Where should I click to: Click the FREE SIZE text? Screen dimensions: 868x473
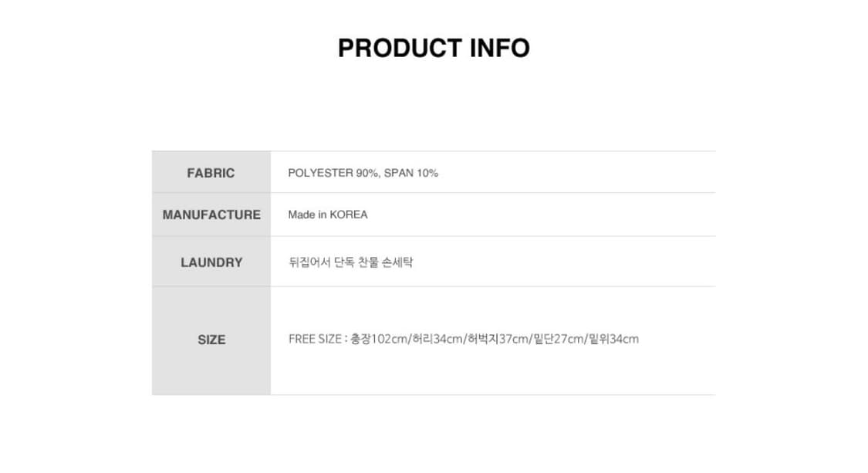click(x=314, y=339)
